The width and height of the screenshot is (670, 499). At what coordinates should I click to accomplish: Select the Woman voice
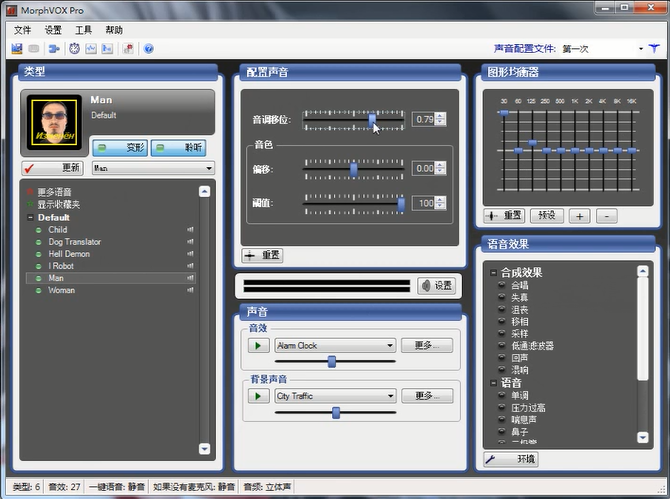(x=61, y=291)
